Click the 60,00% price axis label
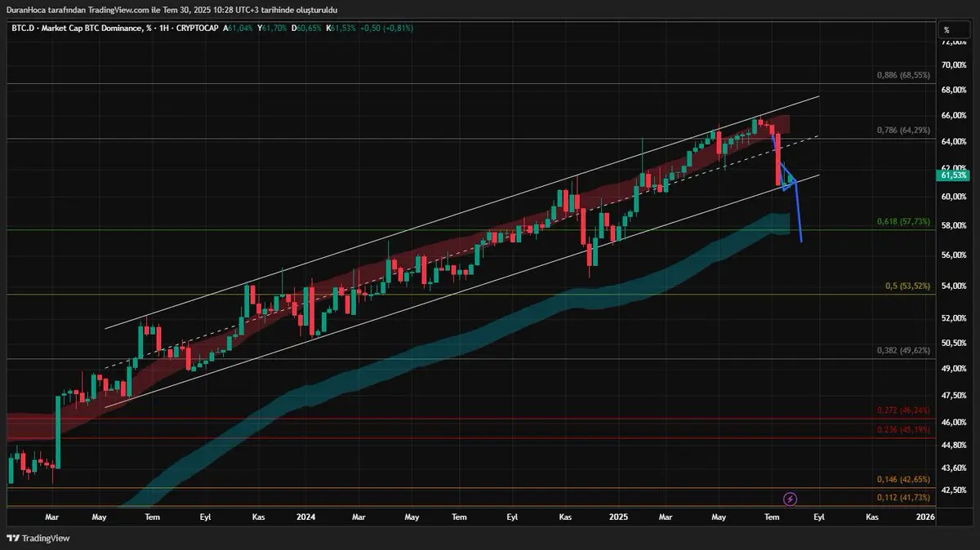 (x=953, y=197)
